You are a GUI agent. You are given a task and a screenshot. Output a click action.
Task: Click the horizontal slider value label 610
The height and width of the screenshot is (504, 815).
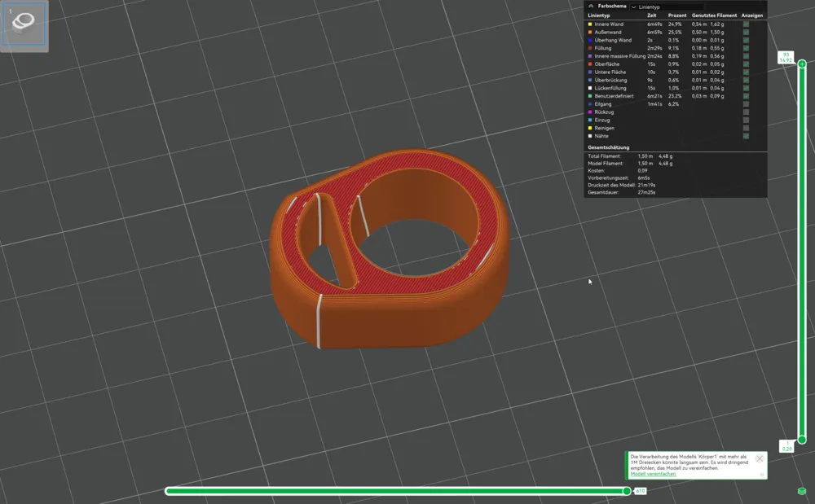pos(641,491)
